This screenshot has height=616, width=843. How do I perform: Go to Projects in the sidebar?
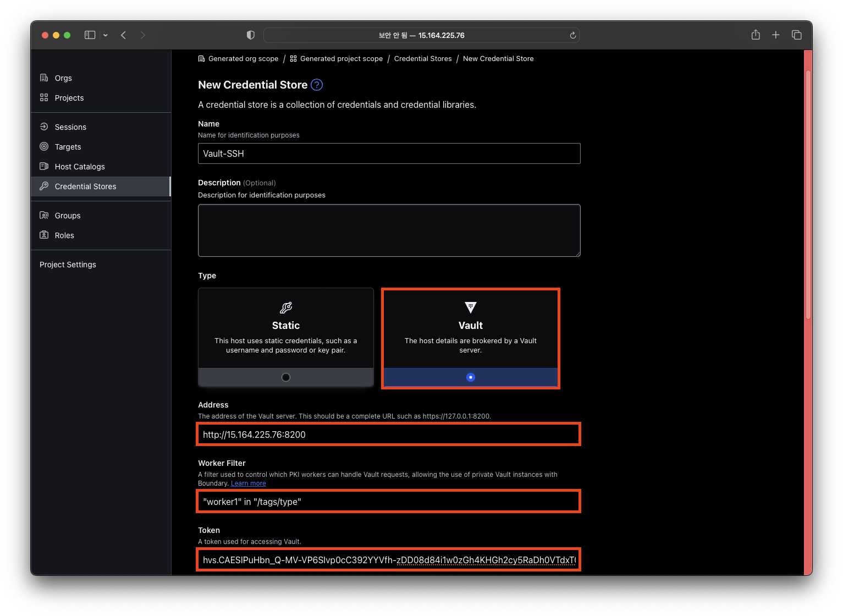click(x=101, y=98)
